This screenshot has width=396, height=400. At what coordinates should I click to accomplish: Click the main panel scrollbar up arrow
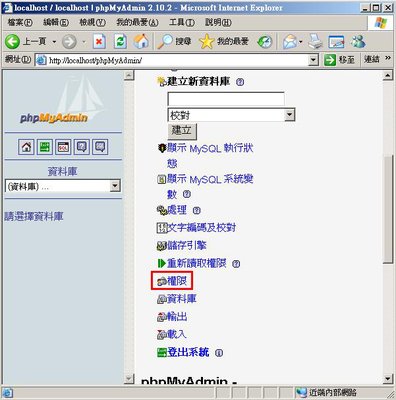pyautogui.click(x=387, y=76)
